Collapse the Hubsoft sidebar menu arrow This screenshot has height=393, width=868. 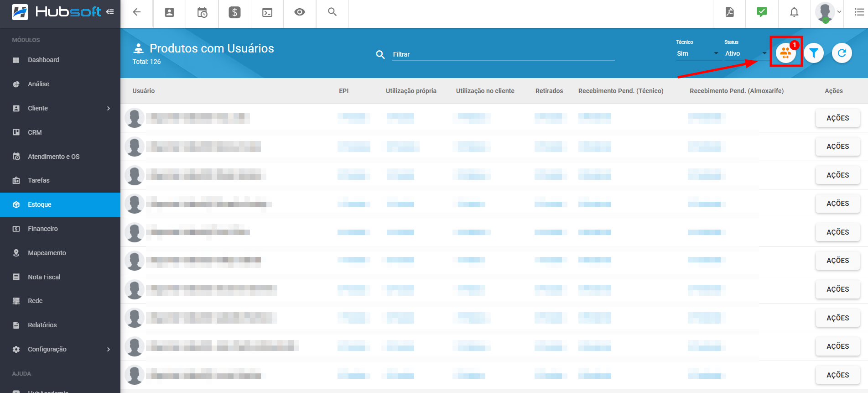[x=110, y=12]
